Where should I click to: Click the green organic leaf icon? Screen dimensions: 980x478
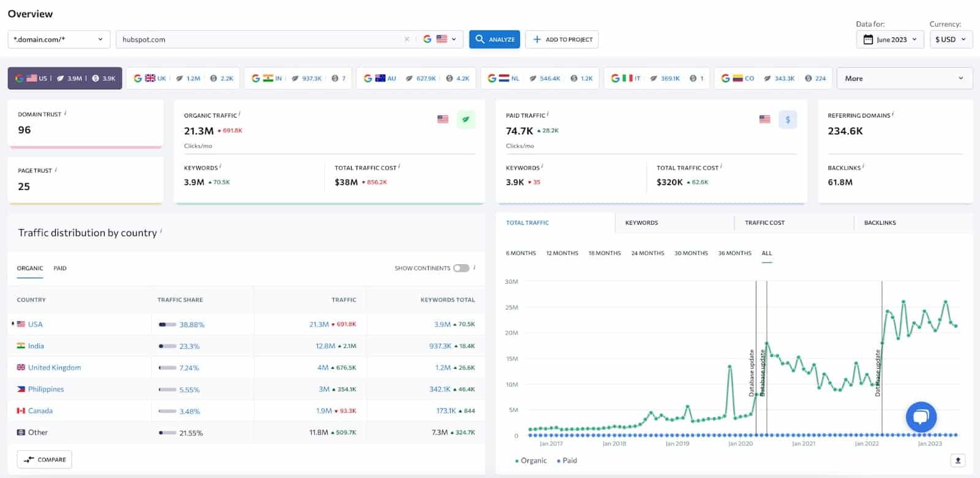tap(466, 120)
